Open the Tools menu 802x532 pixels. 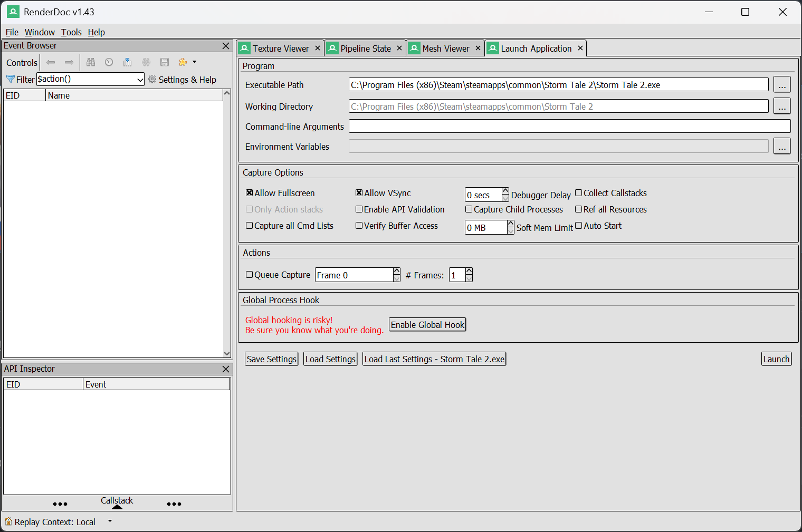tap(71, 32)
